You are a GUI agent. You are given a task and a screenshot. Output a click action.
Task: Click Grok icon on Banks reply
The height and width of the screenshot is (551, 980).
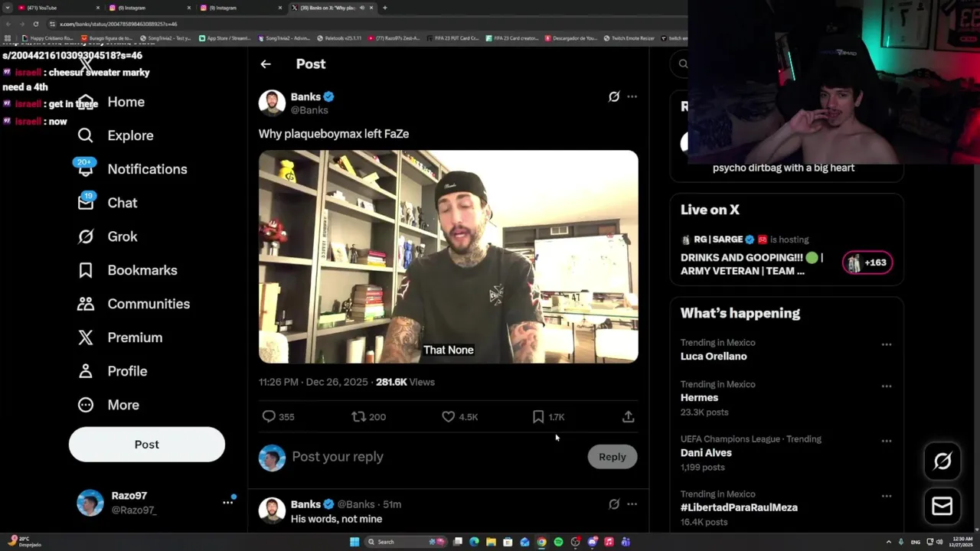click(614, 504)
